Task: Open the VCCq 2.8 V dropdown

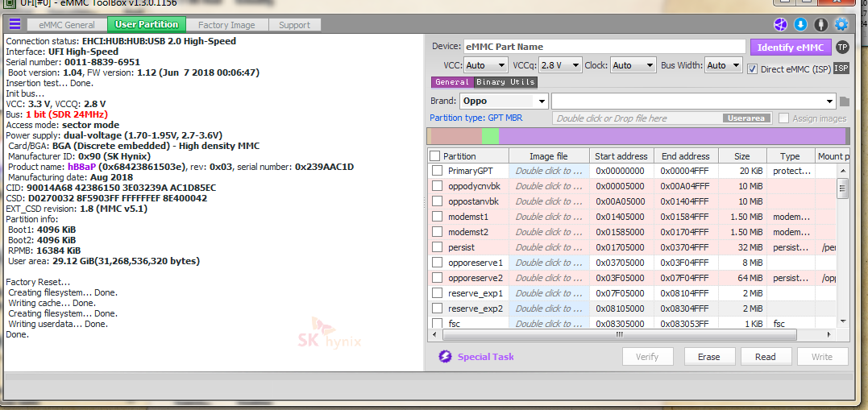Action: (x=560, y=65)
